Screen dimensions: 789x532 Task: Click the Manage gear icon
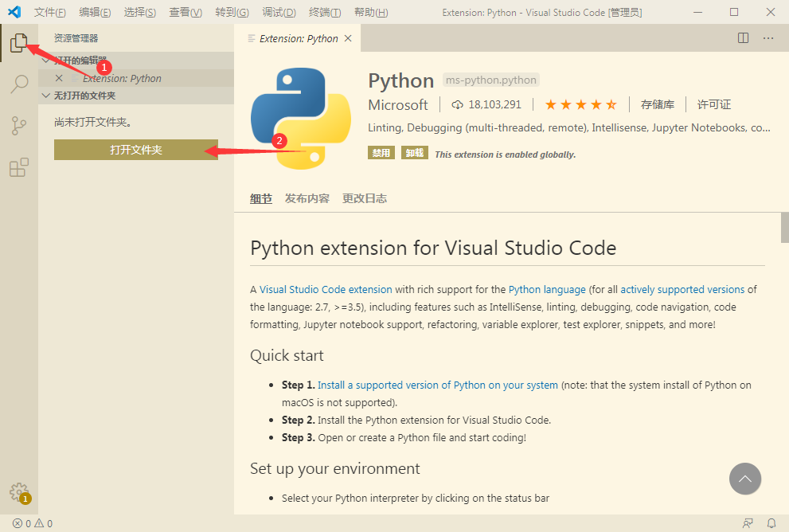tap(19, 491)
